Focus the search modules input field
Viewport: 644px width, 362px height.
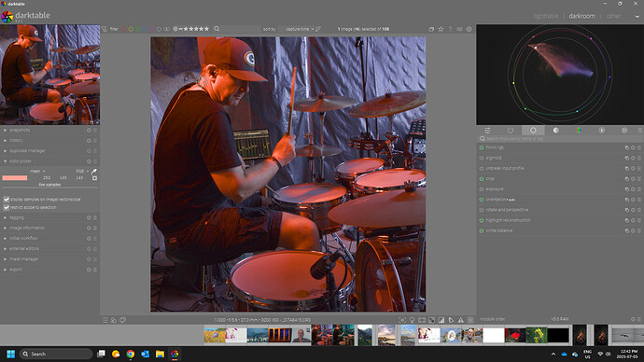[561, 139]
